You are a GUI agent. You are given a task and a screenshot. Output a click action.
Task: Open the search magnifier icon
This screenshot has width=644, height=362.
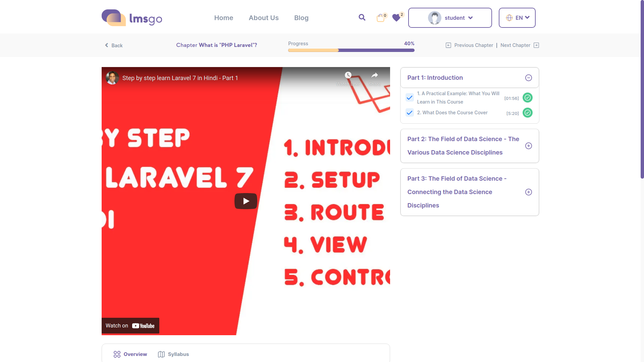362,17
